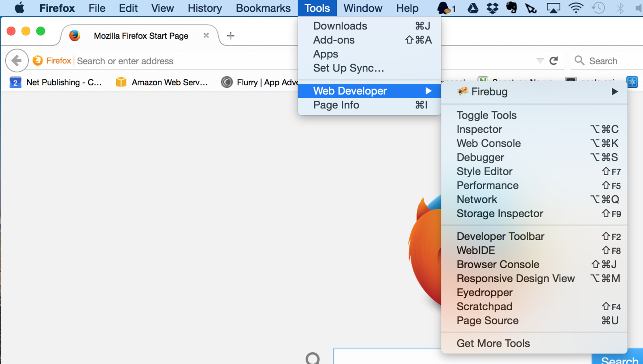
Task: Open Evernote menu bar icon
Action: (511, 8)
